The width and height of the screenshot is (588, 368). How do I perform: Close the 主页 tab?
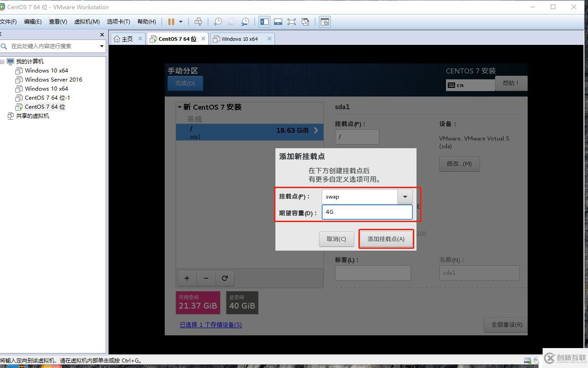point(140,39)
